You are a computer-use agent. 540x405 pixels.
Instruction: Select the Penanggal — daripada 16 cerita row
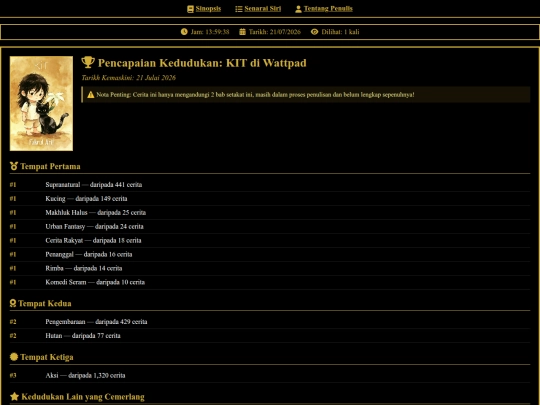point(270,254)
